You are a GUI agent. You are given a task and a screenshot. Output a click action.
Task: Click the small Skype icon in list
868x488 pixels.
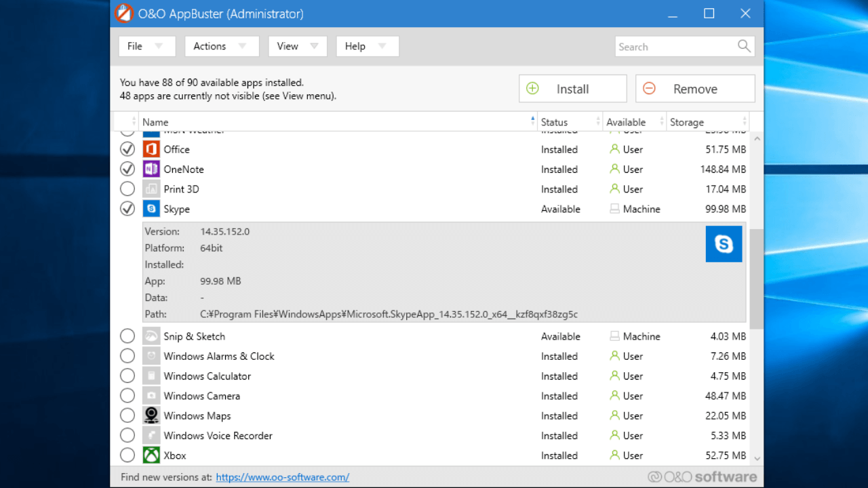point(151,209)
